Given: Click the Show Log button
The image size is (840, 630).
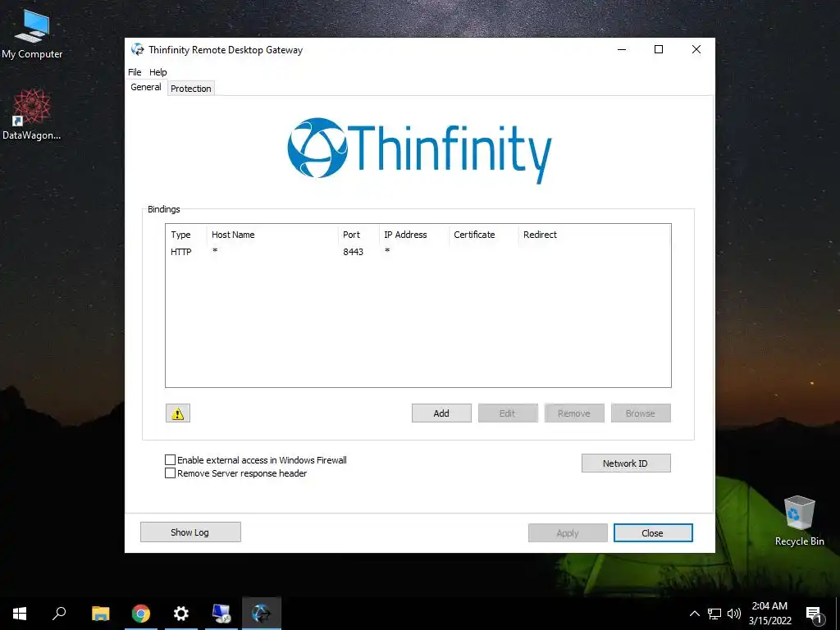Looking at the screenshot, I should pyautogui.click(x=190, y=532).
